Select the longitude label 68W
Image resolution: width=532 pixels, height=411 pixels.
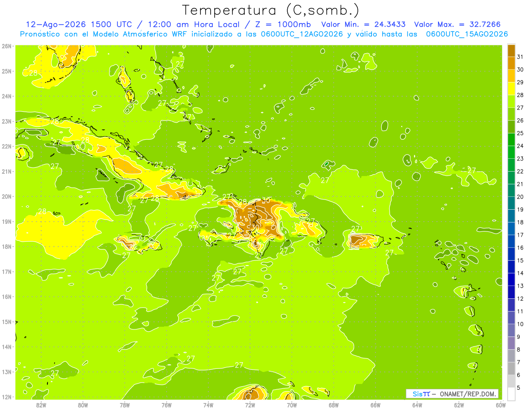point(333,405)
